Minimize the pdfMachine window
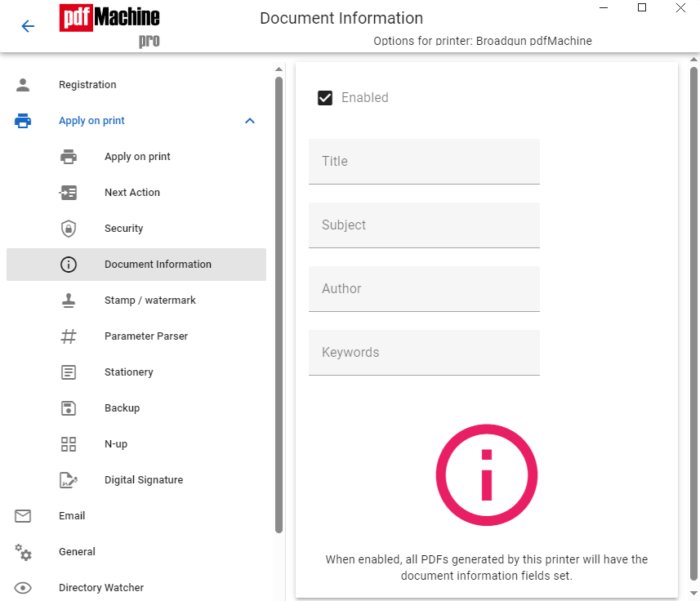The width and height of the screenshot is (700, 601). [x=604, y=7]
